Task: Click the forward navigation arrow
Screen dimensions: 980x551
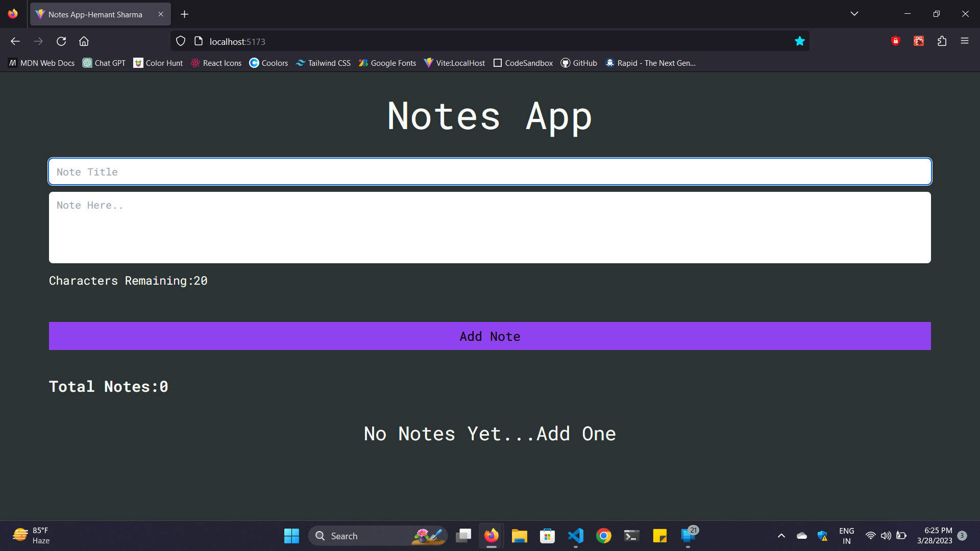Action: coord(38,41)
